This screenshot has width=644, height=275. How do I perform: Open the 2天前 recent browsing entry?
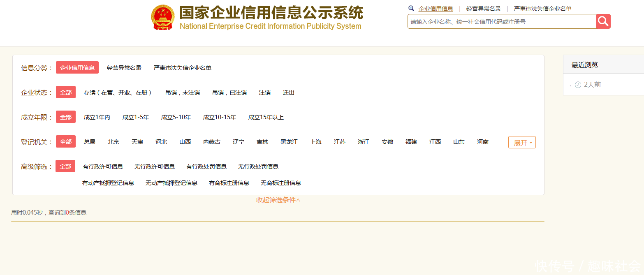tap(592, 85)
